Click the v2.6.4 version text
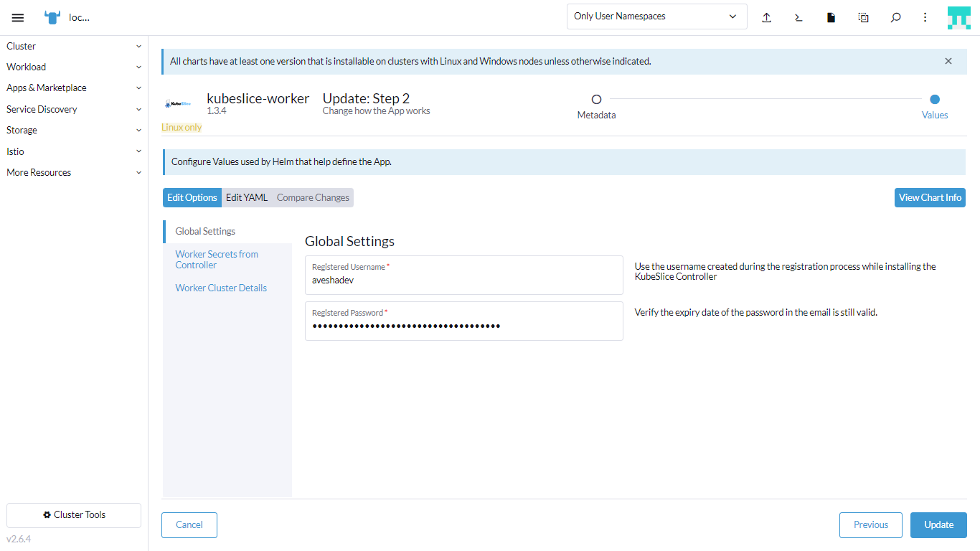 [x=19, y=539]
